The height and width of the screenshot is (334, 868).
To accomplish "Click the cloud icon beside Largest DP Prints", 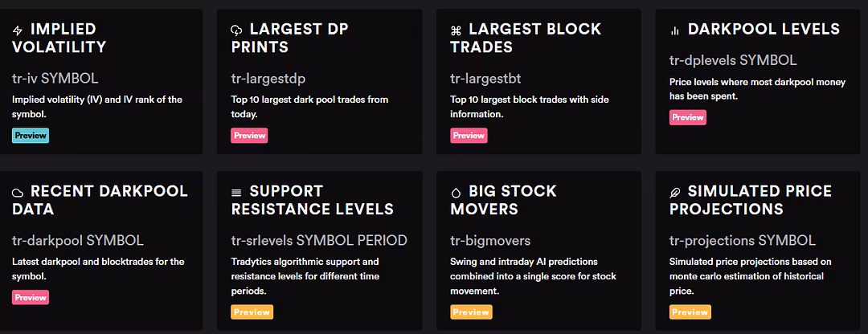I will pyautogui.click(x=236, y=31).
